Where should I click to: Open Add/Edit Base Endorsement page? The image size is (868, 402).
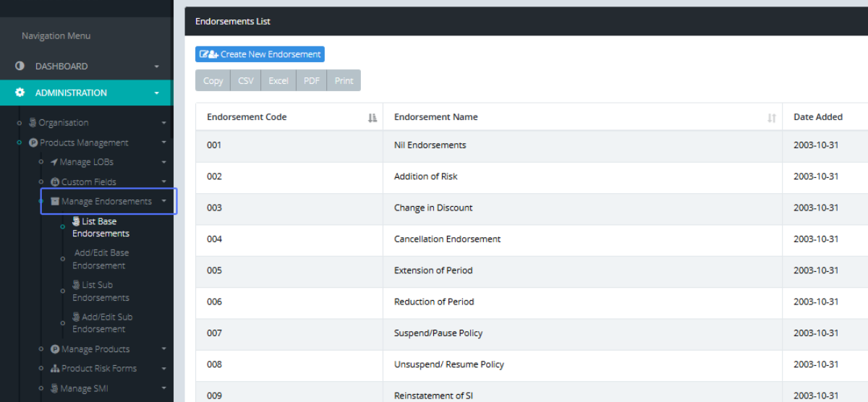click(x=101, y=259)
